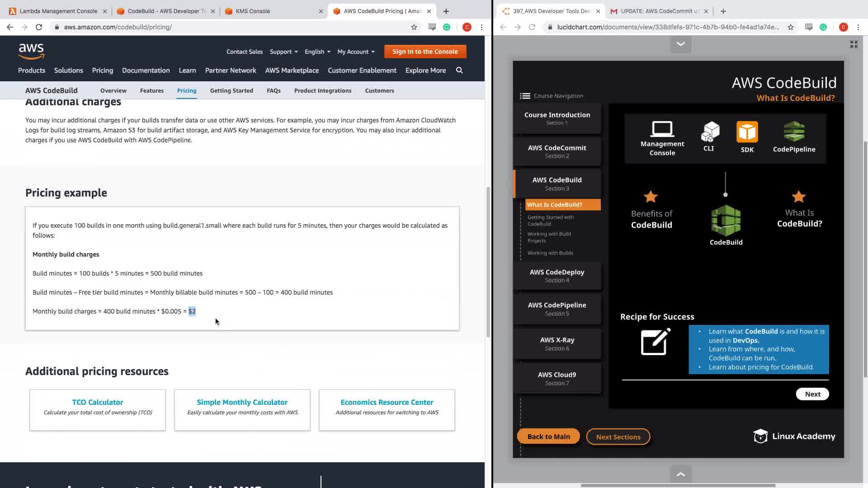
Task: Click the Management Console laptop icon
Action: (662, 129)
